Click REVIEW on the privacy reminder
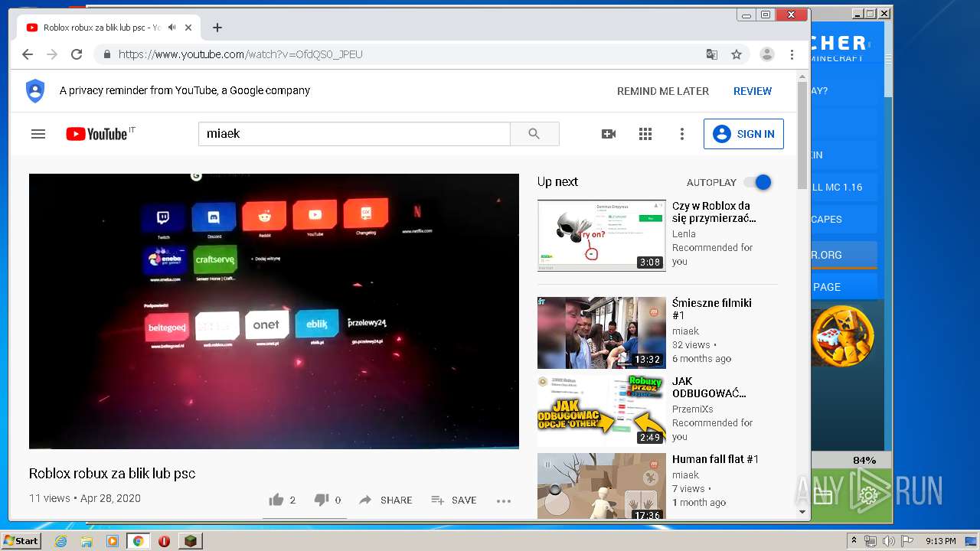Viewport: 980px width, 551px height. point(753,91)
